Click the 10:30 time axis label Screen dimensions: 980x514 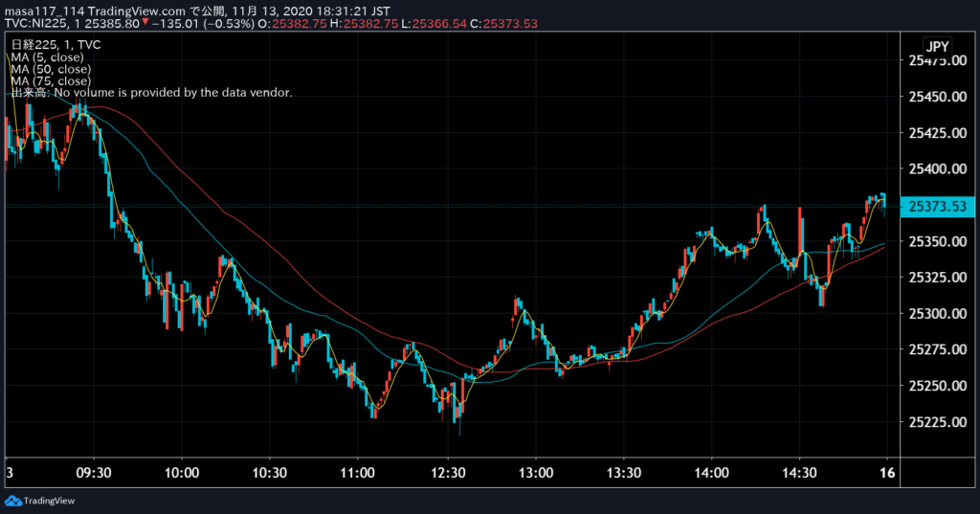point(269,473)
